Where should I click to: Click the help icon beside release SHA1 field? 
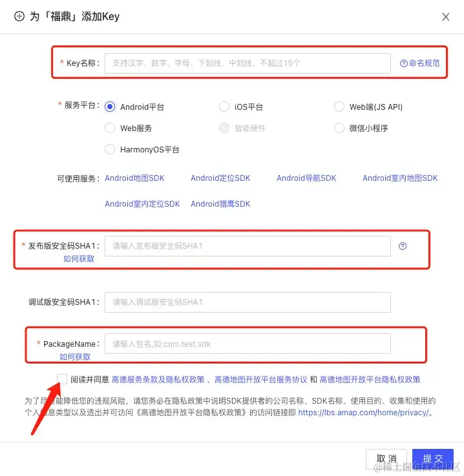[403, 246]
